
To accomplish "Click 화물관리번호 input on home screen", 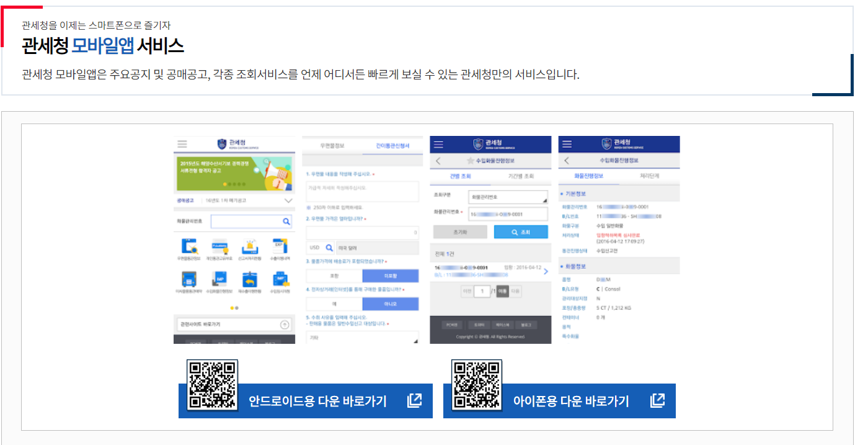I will coord(251,221).
